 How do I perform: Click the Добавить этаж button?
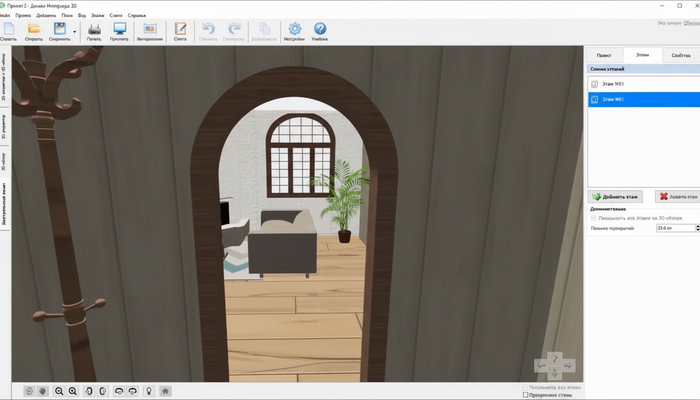click(616, 198)
